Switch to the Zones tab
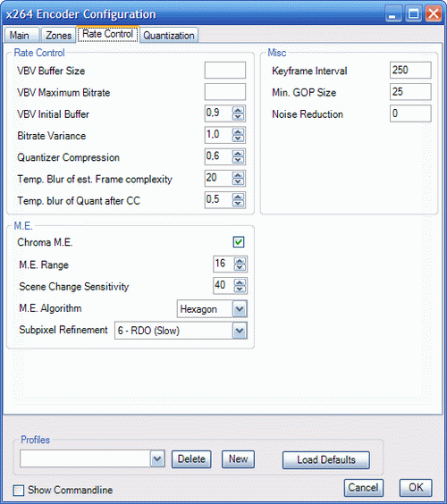 coord(58,35)
